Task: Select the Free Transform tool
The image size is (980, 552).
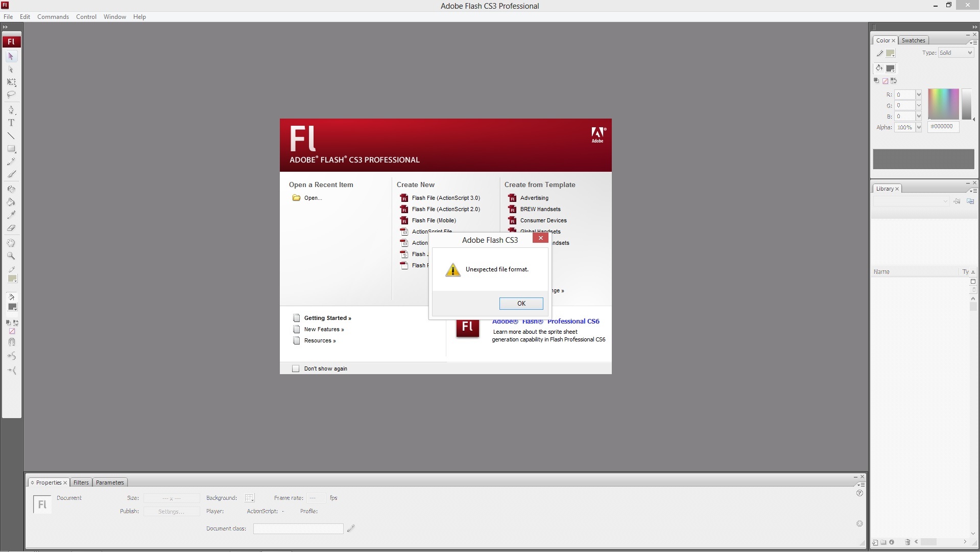Action: (x=11, y=82)
